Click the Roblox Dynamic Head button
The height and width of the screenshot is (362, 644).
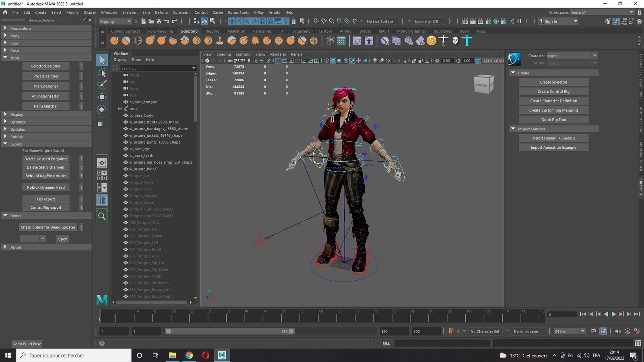(46, 187)
